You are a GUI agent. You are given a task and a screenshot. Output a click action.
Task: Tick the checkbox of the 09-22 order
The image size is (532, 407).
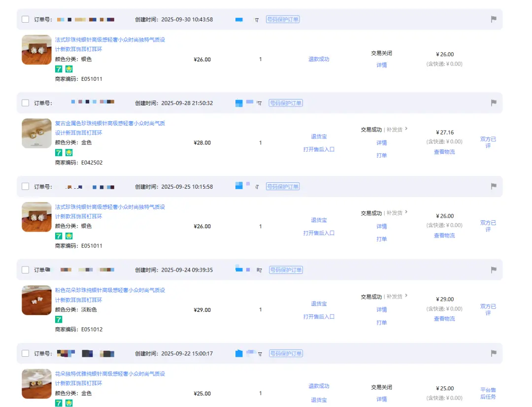[25, 353]
